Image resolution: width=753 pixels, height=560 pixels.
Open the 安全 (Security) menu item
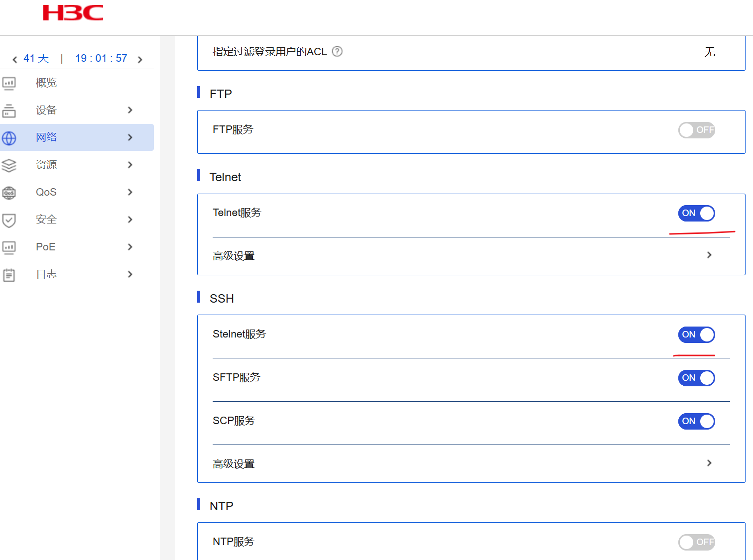(46, 220)
